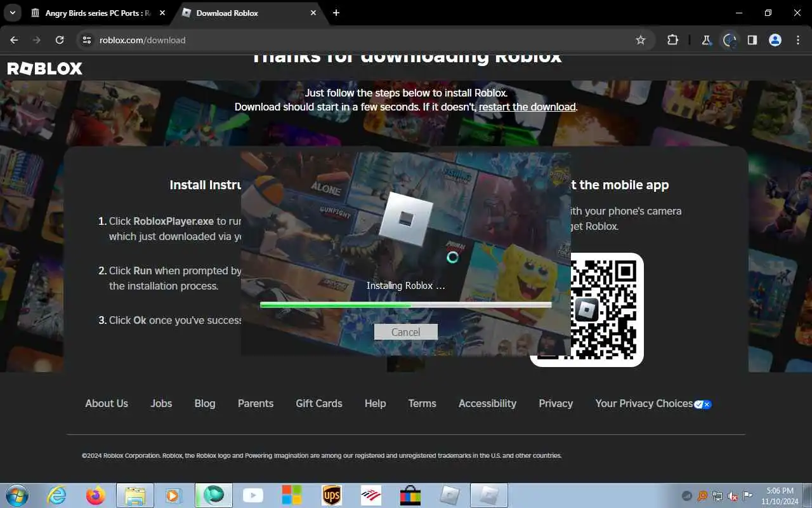
Task: Click the 2024 Roblox Corporation copyright text
Action: click(322, 455)
